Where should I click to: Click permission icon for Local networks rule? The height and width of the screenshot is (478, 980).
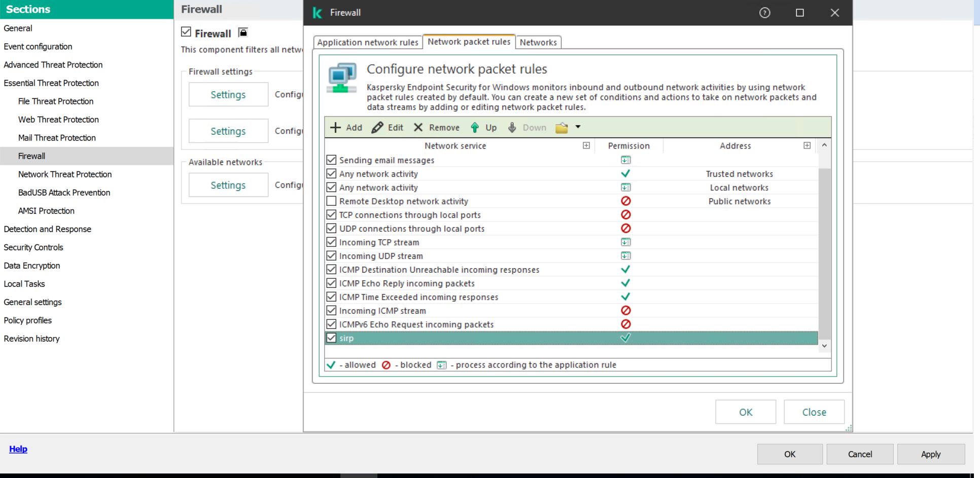coord(626,188)
